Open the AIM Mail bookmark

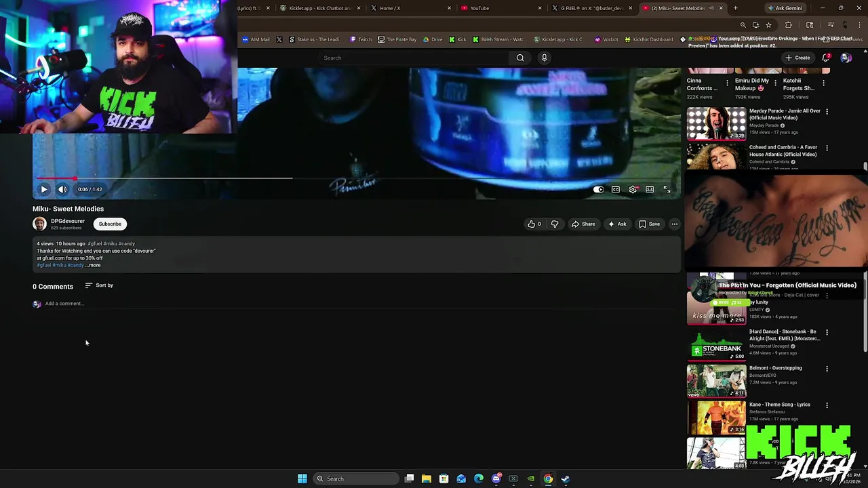coord(256,39)
